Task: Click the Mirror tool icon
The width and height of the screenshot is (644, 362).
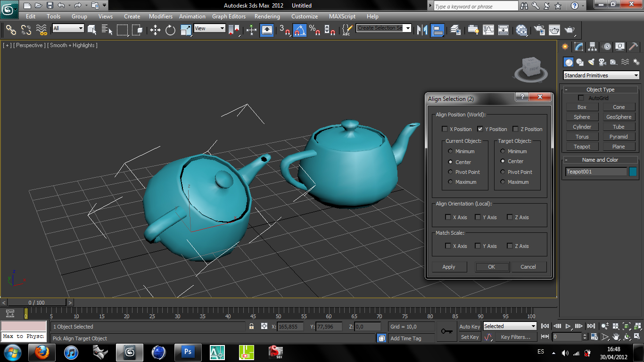Action: pyautogui.click(x=422, y=31)
